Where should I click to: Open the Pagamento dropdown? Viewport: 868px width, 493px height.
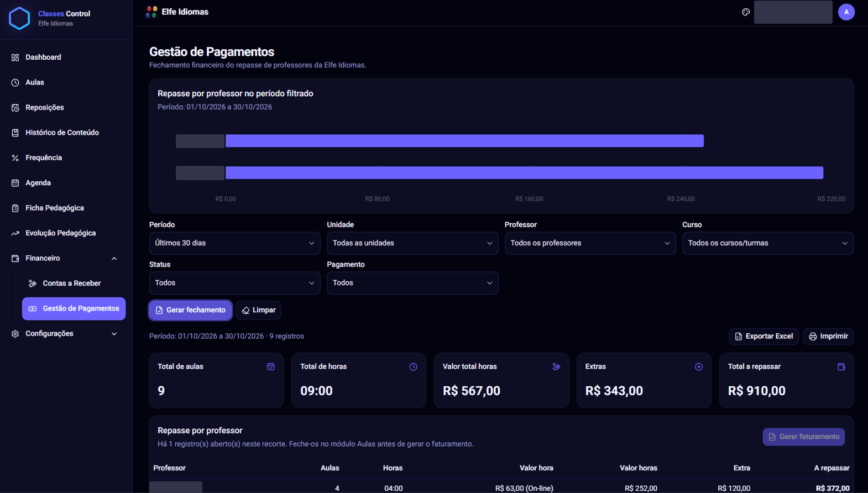click(x=412, y=283)
